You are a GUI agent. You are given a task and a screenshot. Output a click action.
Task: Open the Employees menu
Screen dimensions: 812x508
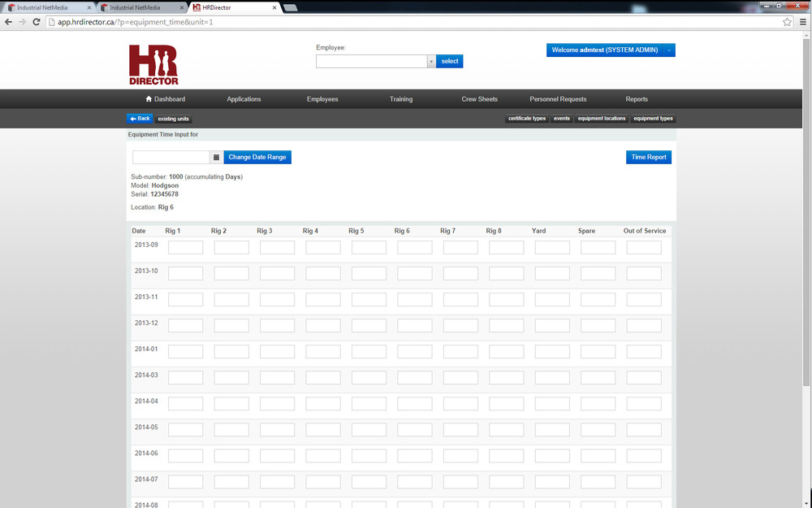[322, 99]
